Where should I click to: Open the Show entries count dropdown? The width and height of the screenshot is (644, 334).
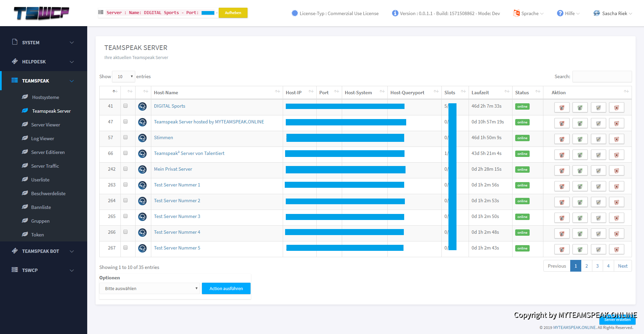(x=123, y=76)
